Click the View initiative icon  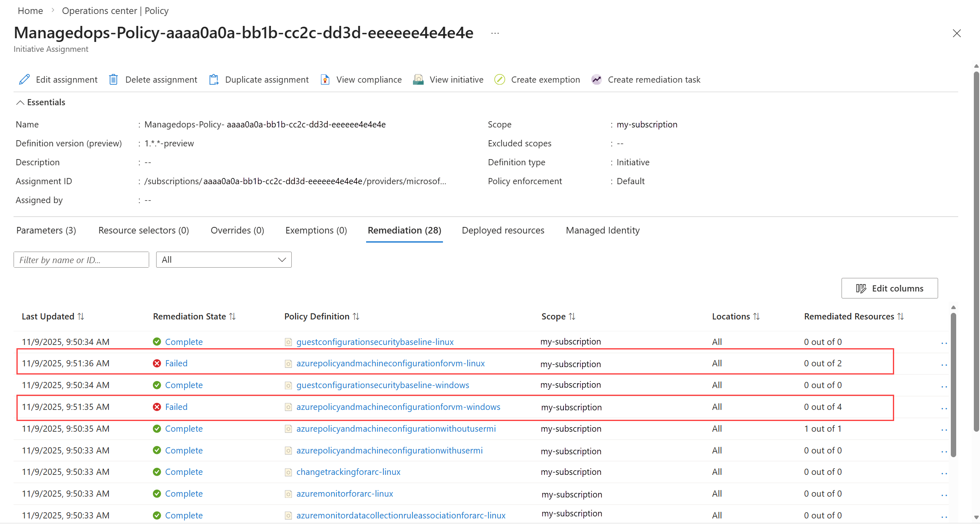coord(418,79)
